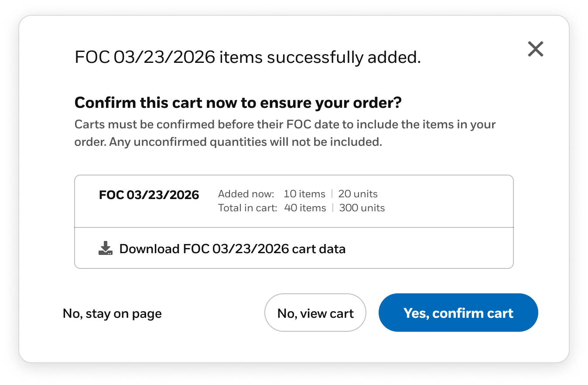Image resolution: width=588 pixels, height=385 pixels.
Task: Select the "20 units" value
Action: (x=358, y=194)
